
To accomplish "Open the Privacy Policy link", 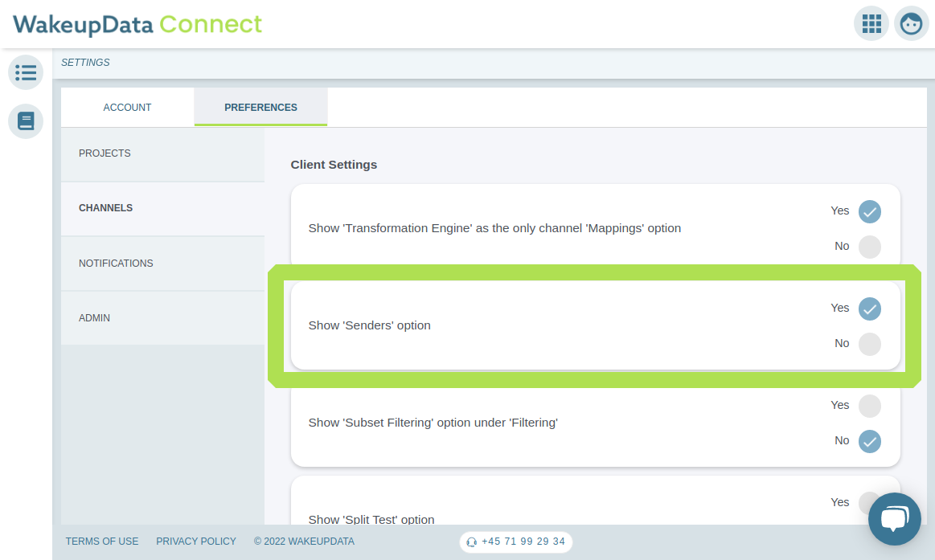I will tap(196, 541).
